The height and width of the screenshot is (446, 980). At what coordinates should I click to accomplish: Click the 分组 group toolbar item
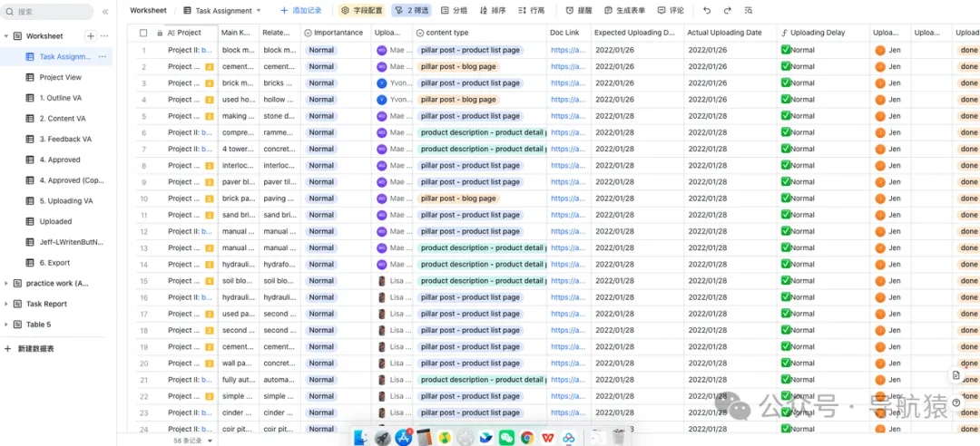(455, 11)
